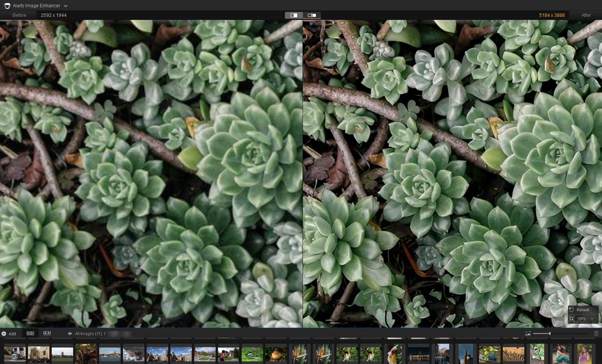Click the blurred folder name in breadcrumb
The width and height of the screenshot is (602, 364).
click(x=119, y=333)
